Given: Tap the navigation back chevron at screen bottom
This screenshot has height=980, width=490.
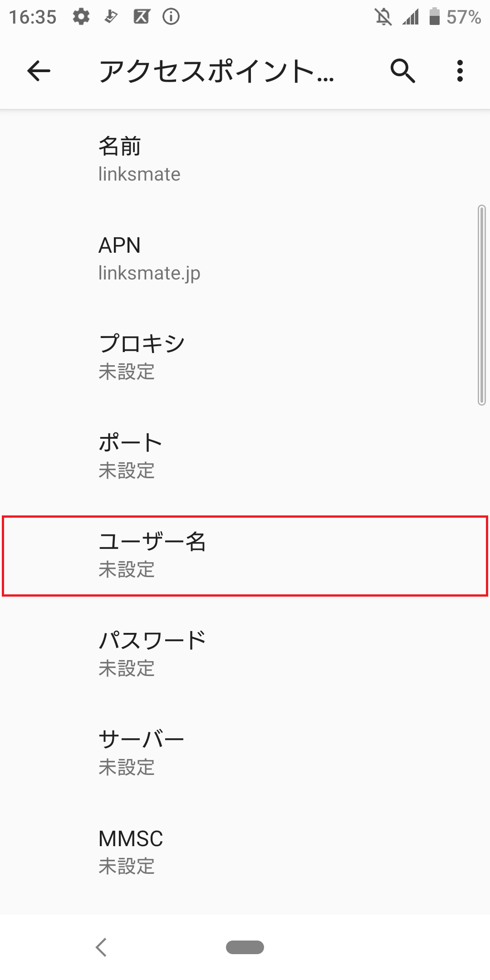Looking at the screenshot, I should [101, 947].
